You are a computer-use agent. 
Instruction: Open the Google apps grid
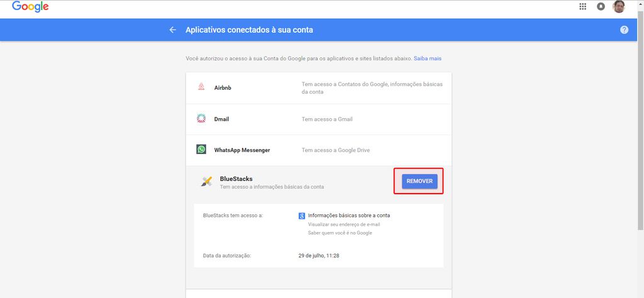(x=582, y=6)
